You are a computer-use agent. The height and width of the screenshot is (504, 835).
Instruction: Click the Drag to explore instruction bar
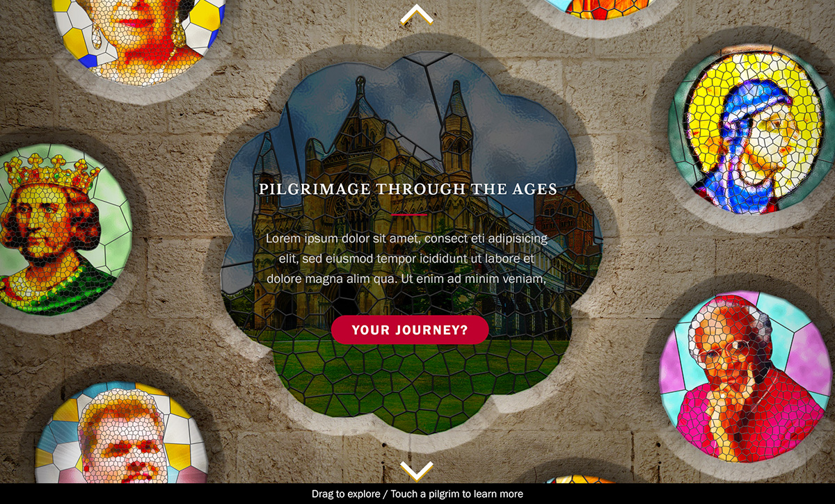pyautogui.click(x=417, y=494)
